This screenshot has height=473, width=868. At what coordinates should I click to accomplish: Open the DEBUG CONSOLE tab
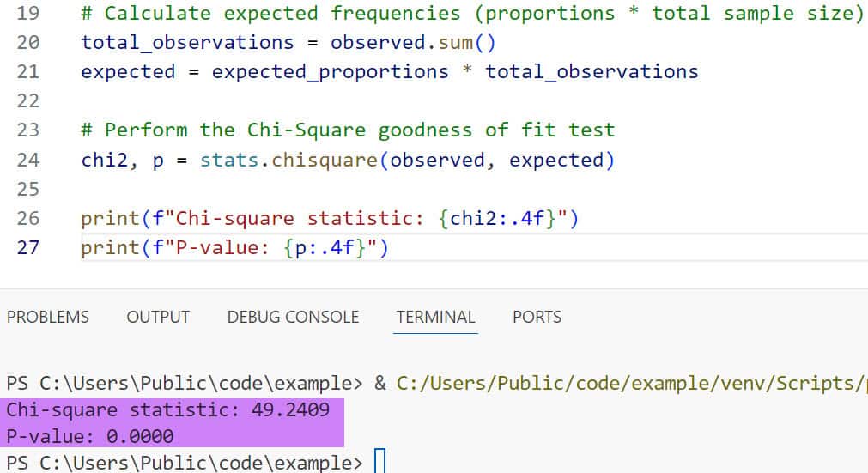click(x=293, y=317)
